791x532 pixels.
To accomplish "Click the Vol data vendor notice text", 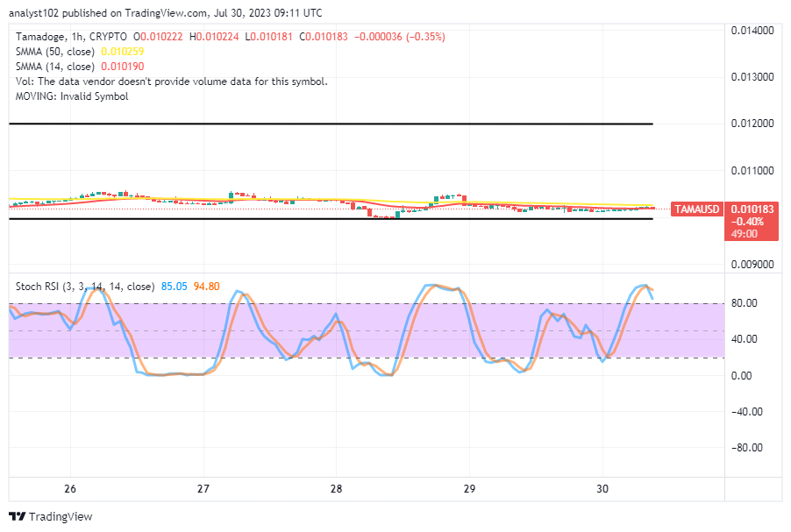I will pos(172,82).
